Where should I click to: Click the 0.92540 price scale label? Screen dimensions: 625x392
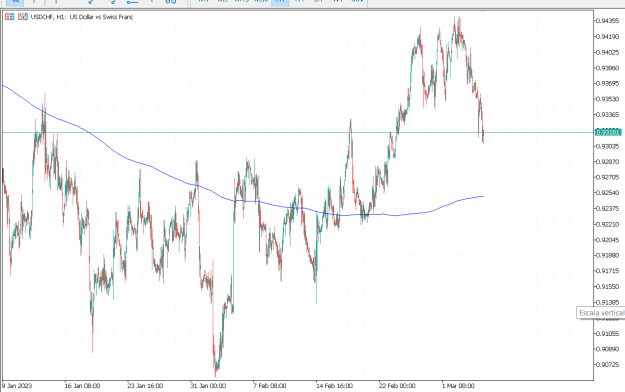click(608, 193)
